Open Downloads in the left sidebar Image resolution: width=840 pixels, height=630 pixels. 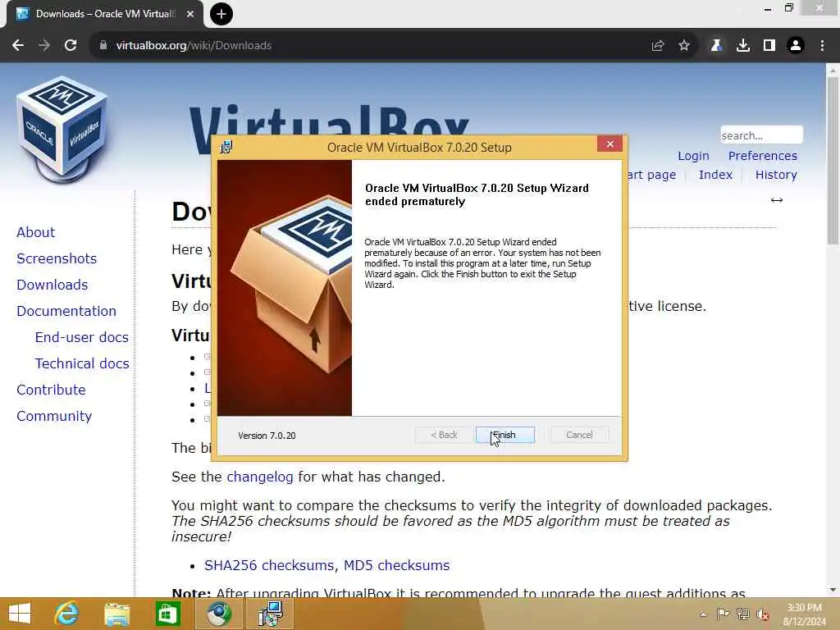[52, 285]
